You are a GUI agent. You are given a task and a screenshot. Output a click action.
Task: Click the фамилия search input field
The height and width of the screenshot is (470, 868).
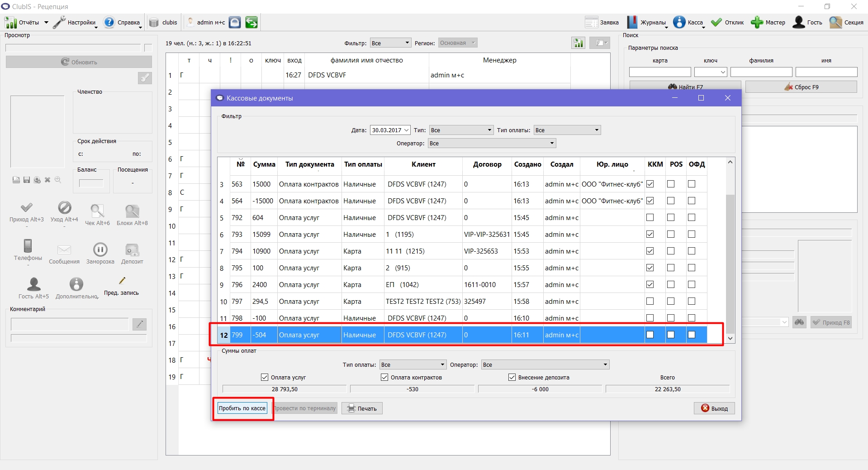[x=761, y=72]
